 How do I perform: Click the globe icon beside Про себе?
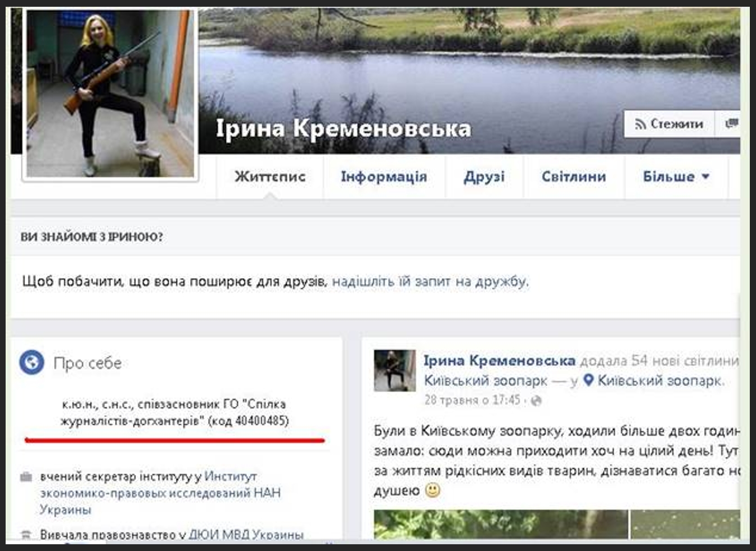point(31,362)
